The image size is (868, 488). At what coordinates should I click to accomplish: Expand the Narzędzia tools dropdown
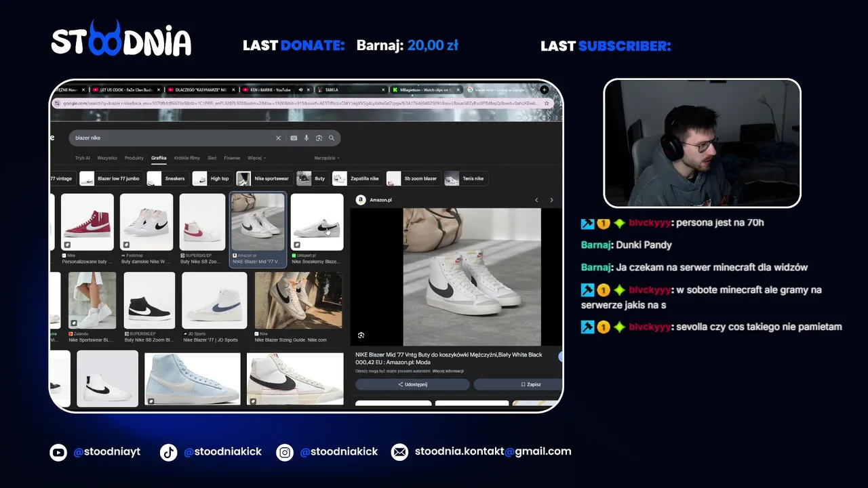point(327,158)
